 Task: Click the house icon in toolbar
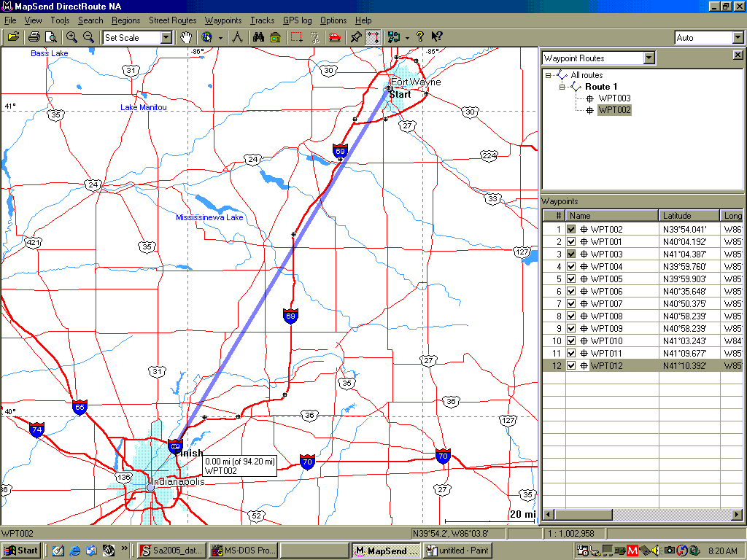275,37
